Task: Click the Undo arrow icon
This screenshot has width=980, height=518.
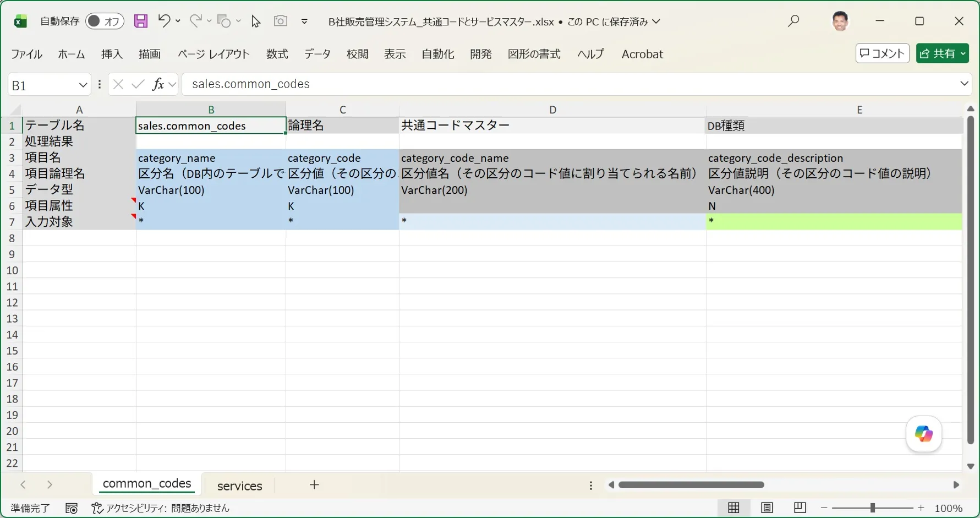Action: point(164,21)
